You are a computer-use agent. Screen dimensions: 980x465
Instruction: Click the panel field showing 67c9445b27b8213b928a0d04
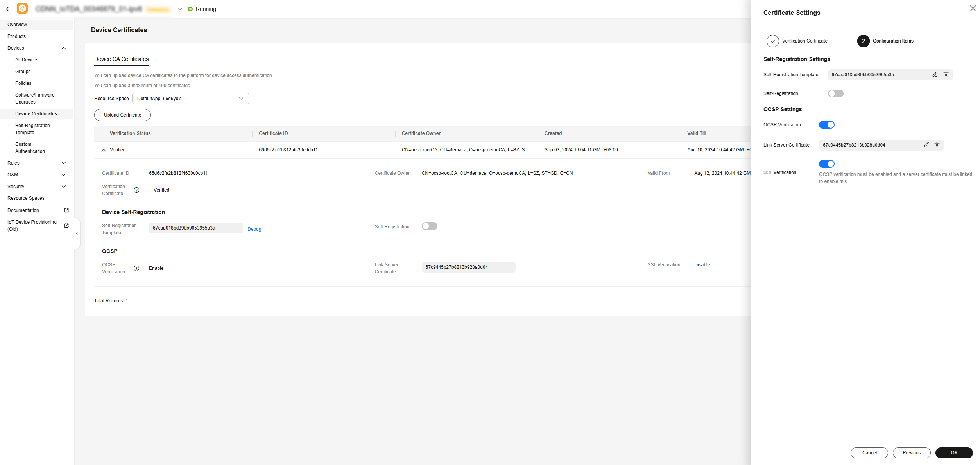[881, 145]
